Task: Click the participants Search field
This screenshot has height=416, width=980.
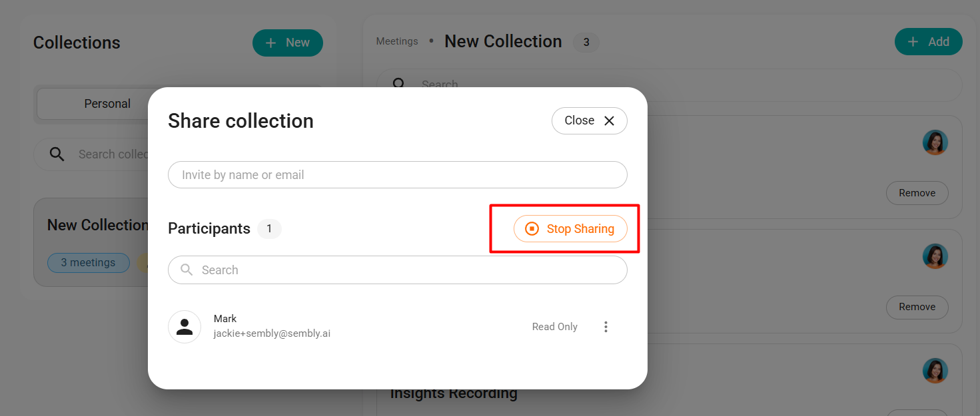Action: (x=398, y=270)
